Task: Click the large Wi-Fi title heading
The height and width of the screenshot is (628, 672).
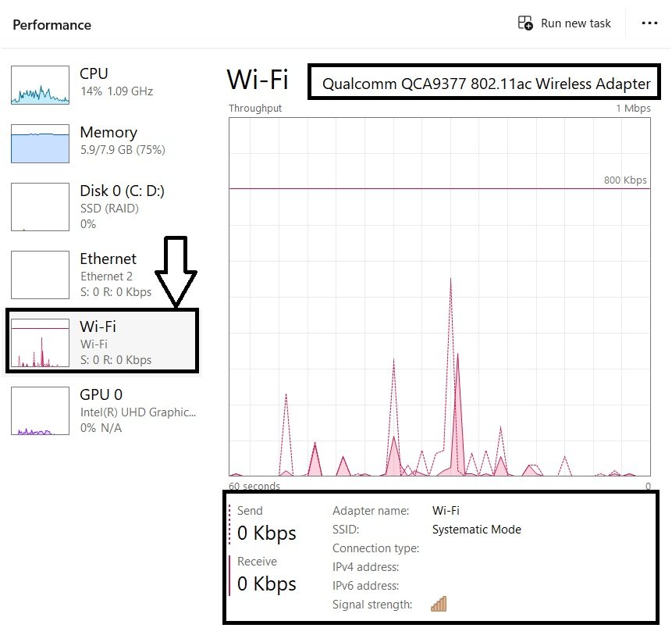Action: (x=258, y=80)
